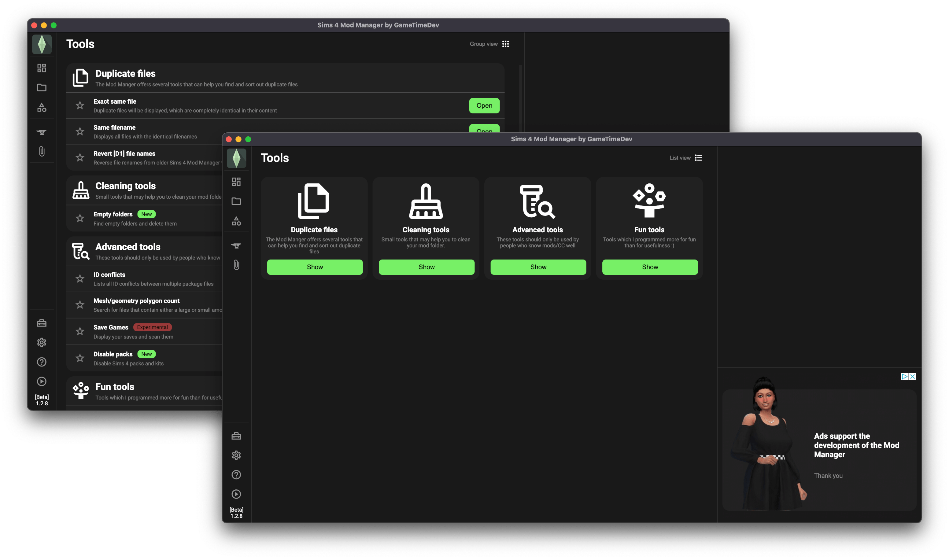Click the [Beta] 1.2.8 label in front window
Image resolution: width=949 pixels, height=560 pixels.
pyautogui.click(x=236, y=513)
